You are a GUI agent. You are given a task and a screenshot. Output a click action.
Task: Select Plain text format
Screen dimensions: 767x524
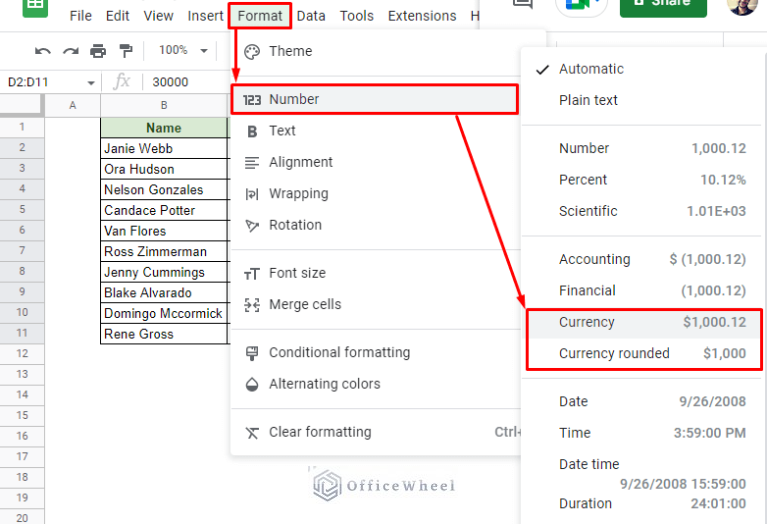tap(644, 100)
